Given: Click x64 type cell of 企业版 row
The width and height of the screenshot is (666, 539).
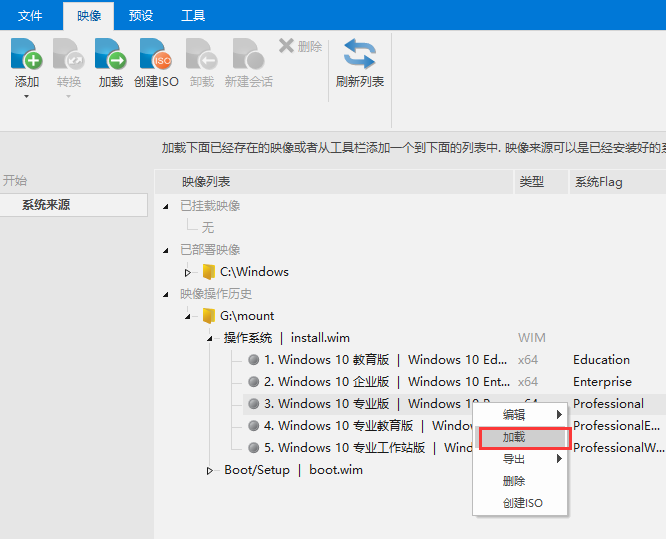Looking at the screenshot, I should (528, 382).
